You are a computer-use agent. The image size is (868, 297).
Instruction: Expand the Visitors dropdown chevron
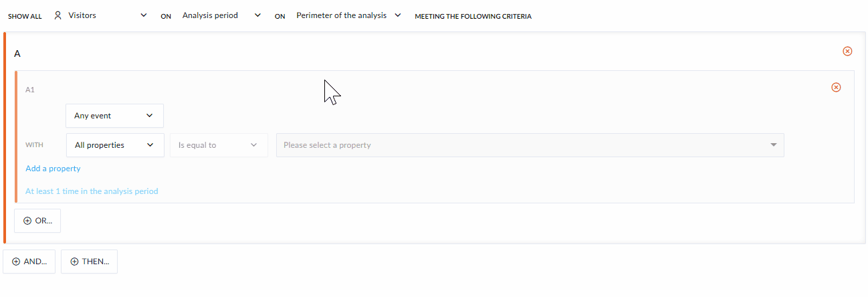click(144, 15)
